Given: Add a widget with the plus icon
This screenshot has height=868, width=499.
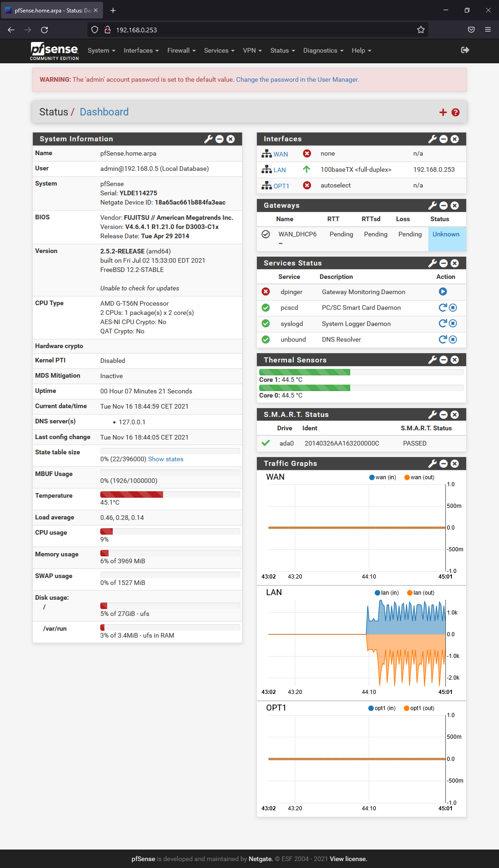Looking at the screenshot, I should tap(443, 112).
